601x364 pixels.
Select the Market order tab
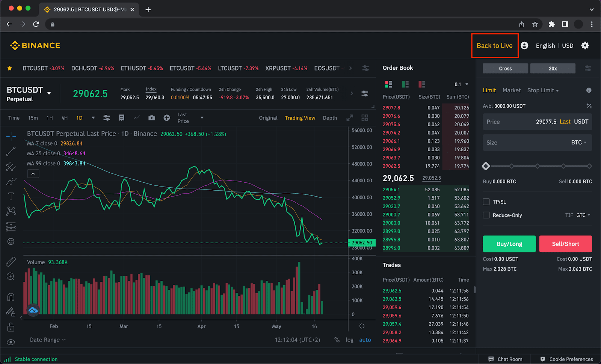[x=511, y=90]
